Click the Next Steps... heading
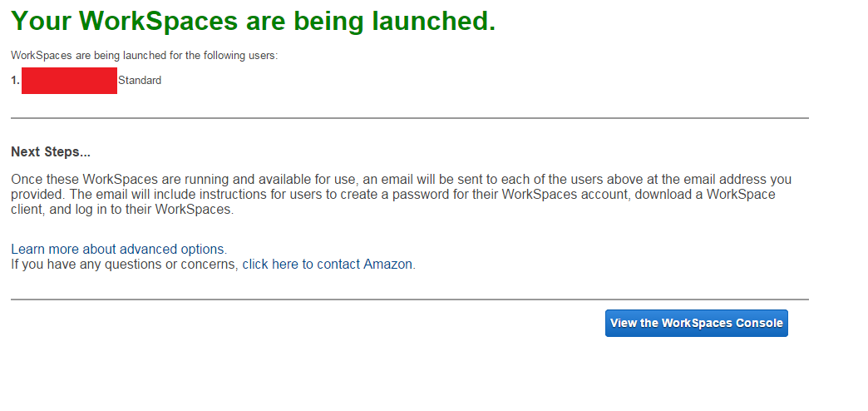 coord(51,151)
